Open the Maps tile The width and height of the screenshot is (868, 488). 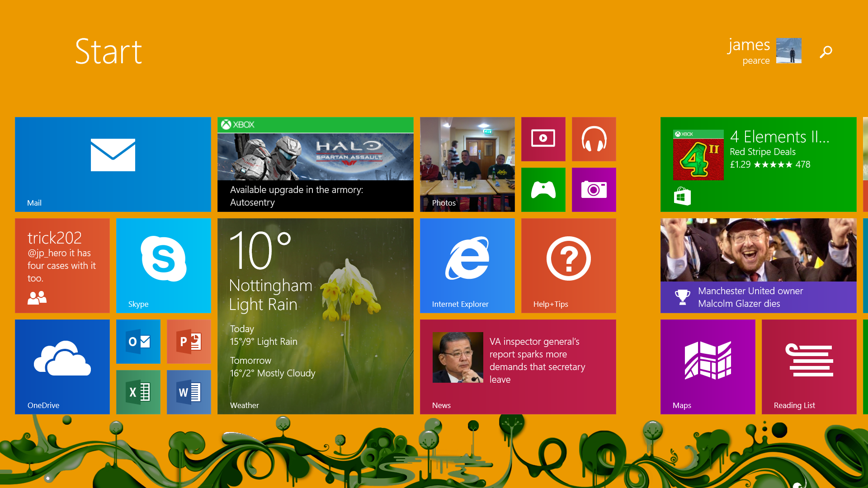[x=708, y=366]
